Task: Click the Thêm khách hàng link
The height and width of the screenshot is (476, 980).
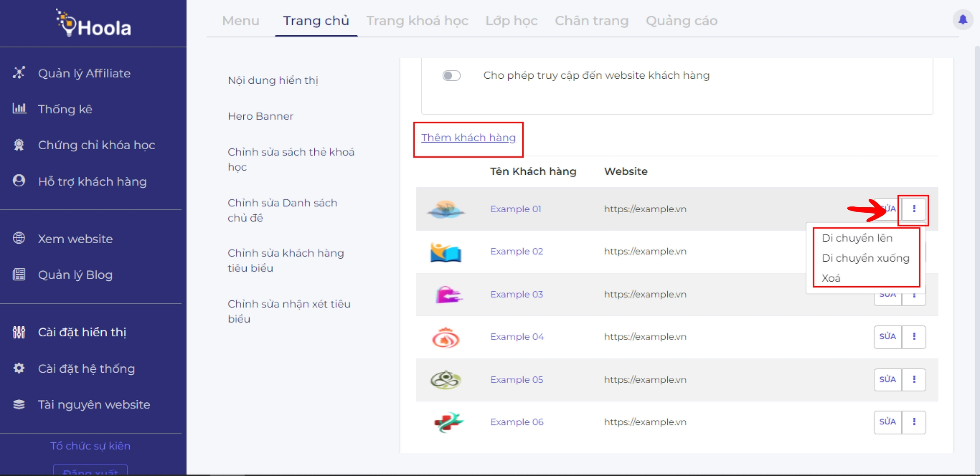Action: tap(468, 138)
